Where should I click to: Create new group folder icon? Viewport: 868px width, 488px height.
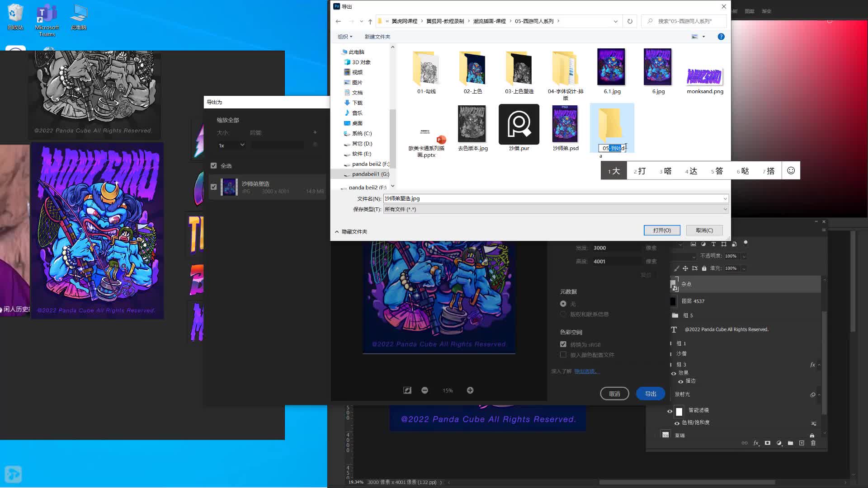790,443
